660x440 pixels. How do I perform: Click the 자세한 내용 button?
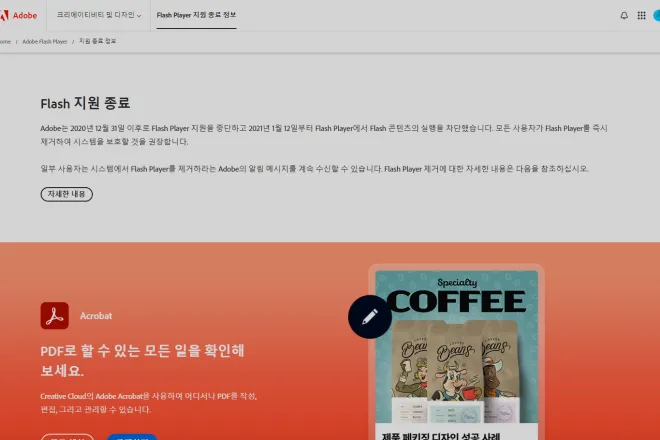point(67,194)
